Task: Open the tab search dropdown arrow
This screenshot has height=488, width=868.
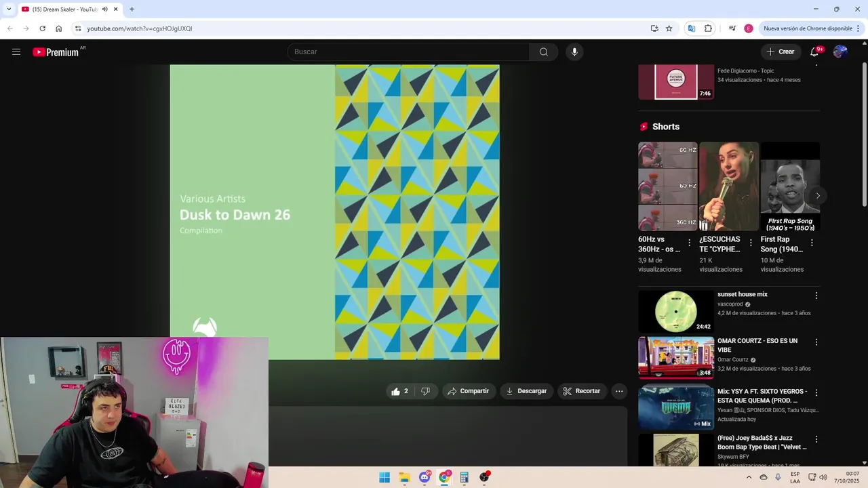Action: 9,9
